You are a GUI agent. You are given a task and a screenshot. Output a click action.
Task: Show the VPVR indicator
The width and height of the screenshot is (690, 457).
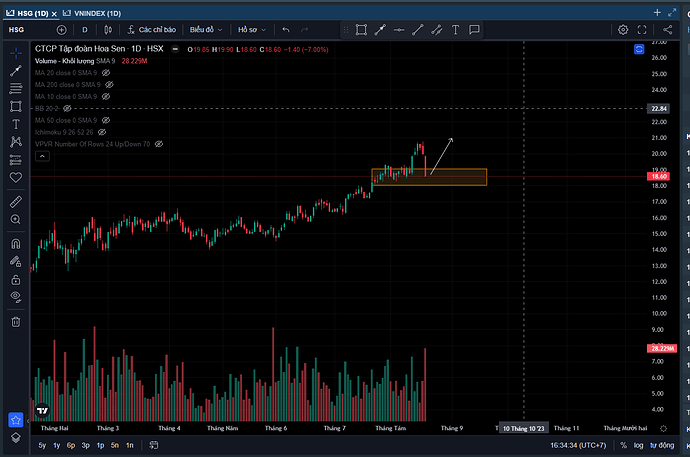pyautogui.click(x=159, y=144)
